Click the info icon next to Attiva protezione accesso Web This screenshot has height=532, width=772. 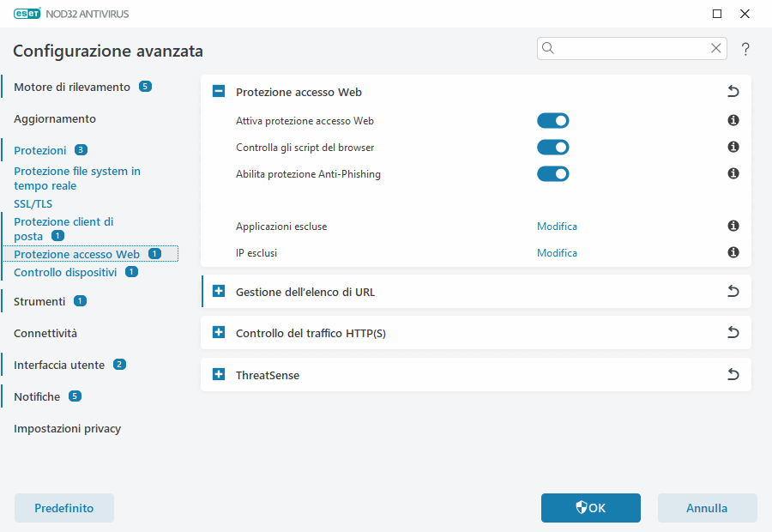pos(733,121)
